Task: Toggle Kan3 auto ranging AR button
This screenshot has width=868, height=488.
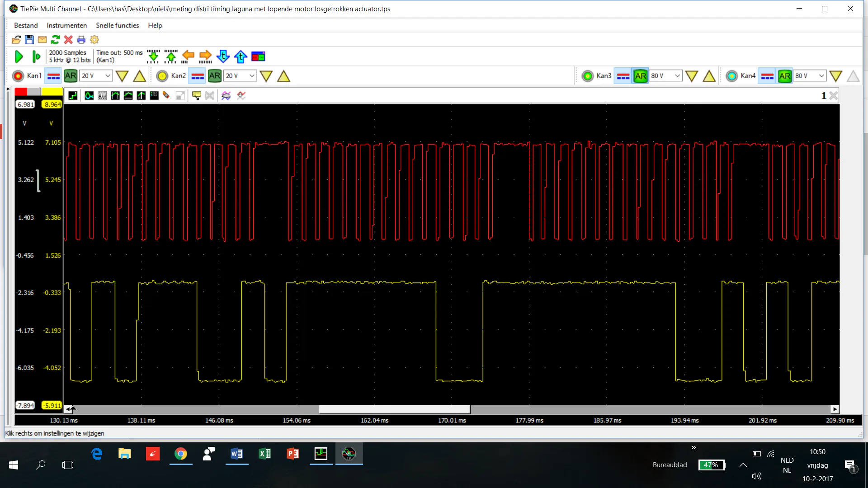Action: point(640,76)
